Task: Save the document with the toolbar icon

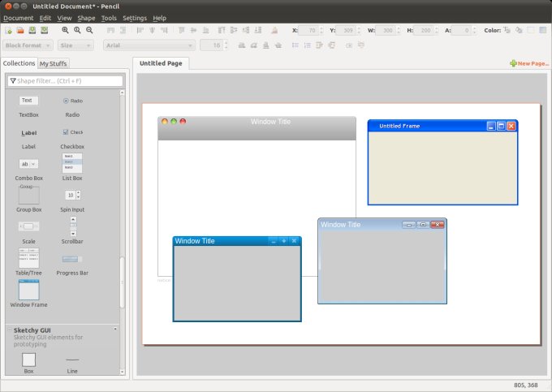Action: click(x=32, y=31)
